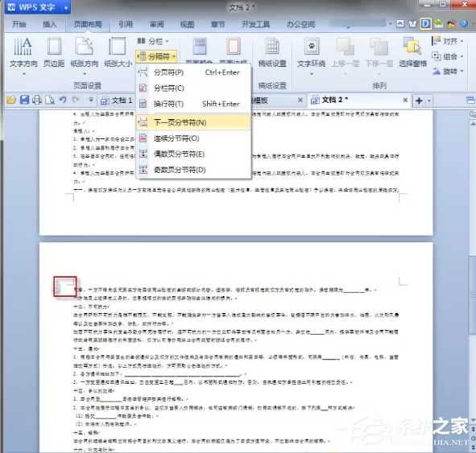
Task: Open the 选择窗格 selection pane
Action: click(413, 51)
